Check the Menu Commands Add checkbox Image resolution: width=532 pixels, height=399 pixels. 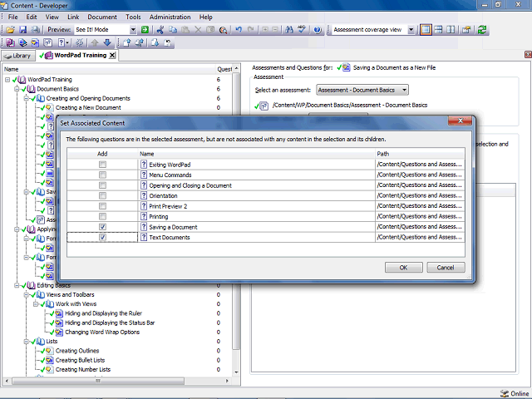(x=102, y=175)
